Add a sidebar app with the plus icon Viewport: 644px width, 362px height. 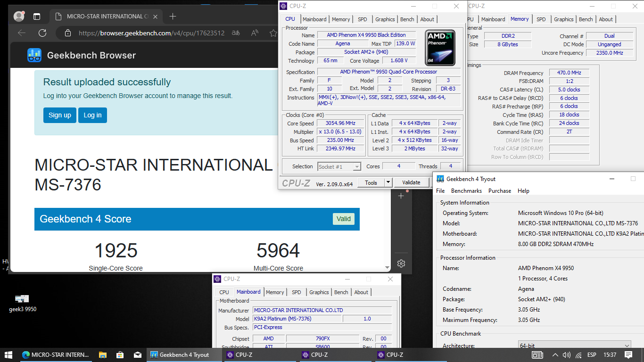(401, 196)
